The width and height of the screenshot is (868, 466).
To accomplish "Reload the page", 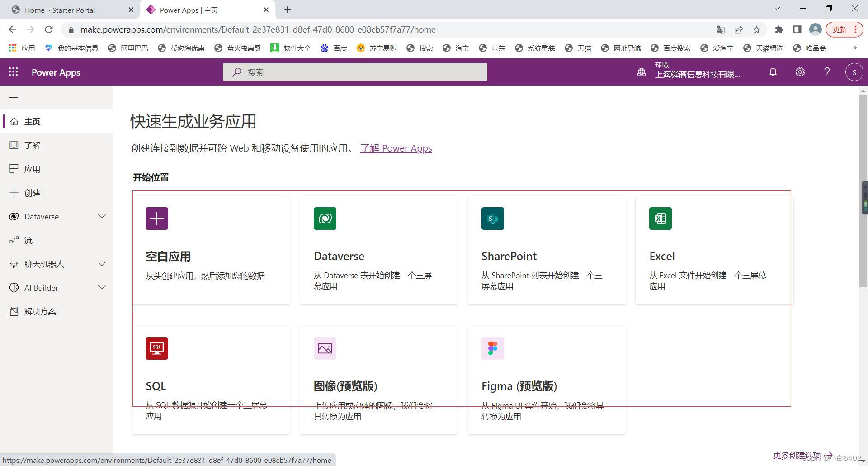I will [49, 29].
